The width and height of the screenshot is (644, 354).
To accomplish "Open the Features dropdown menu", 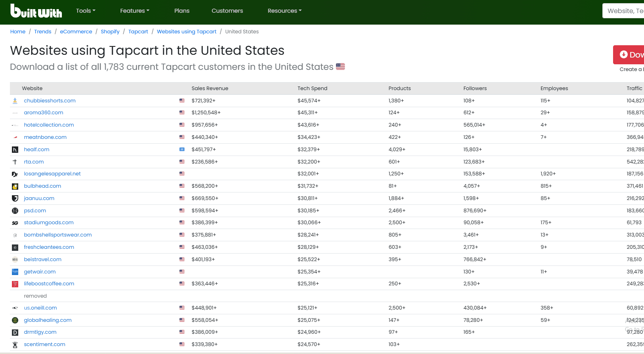I will pyautogui.click(x=135, y=11).
